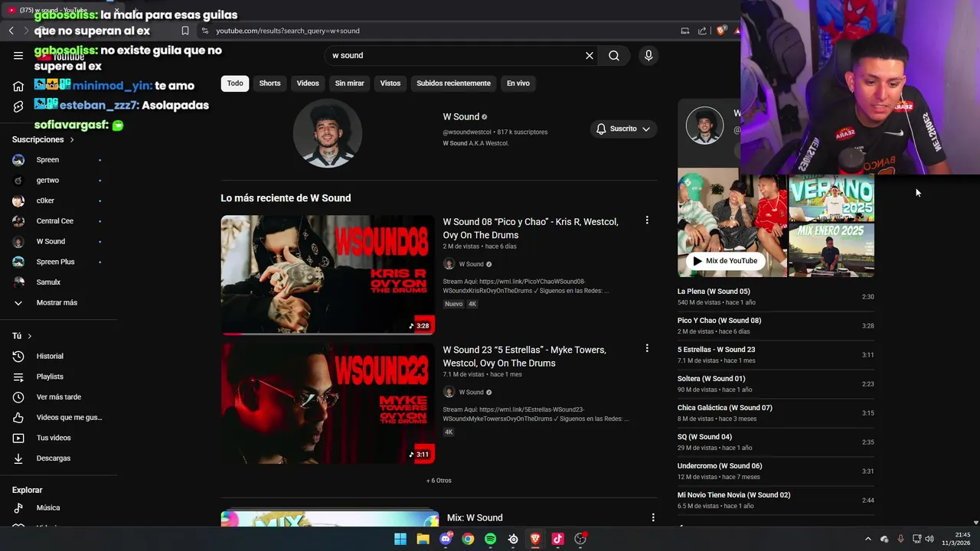Expand the + 6 Otros results

439,481
